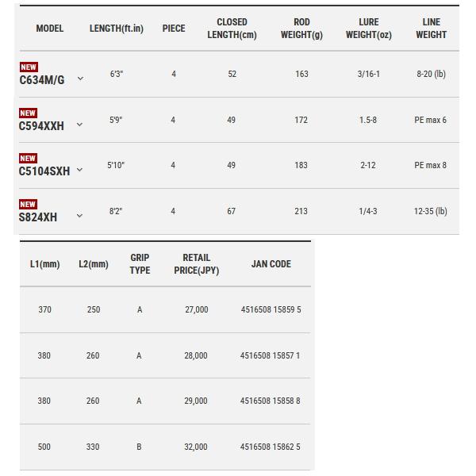Click the MODEL column header
Image resolution: width=476 pixels, height=476 pixels.
[x=50, y=29]
